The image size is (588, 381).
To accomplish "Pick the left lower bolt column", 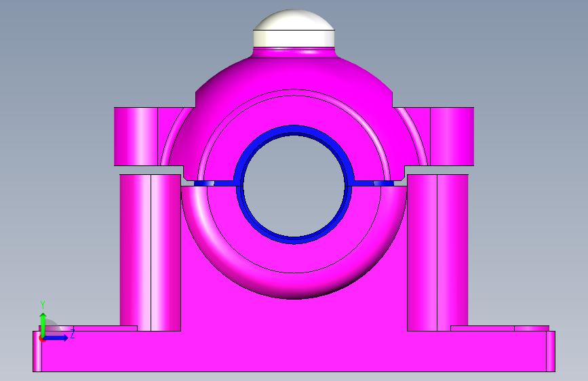I will coord(150,253).
